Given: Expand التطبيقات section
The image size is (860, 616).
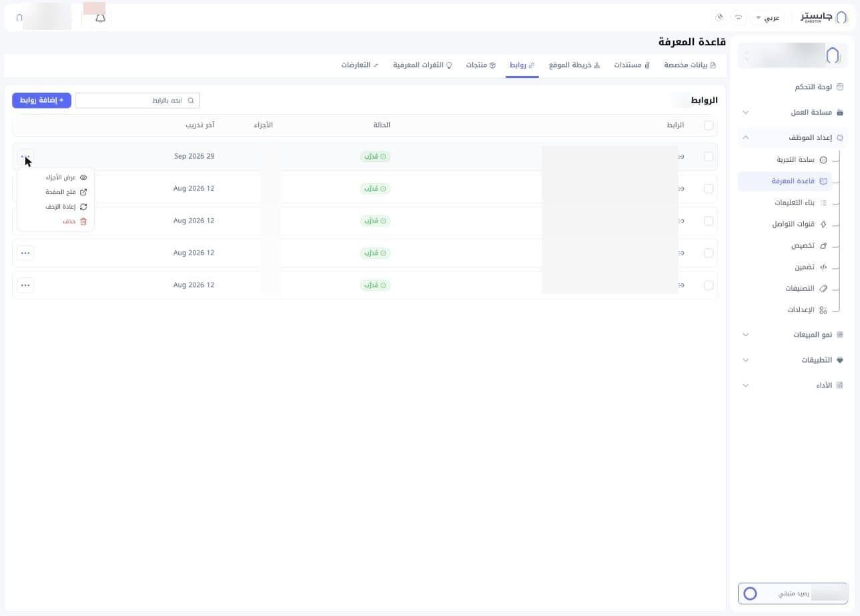Looking at the screenshot, I should click(793, 360).
